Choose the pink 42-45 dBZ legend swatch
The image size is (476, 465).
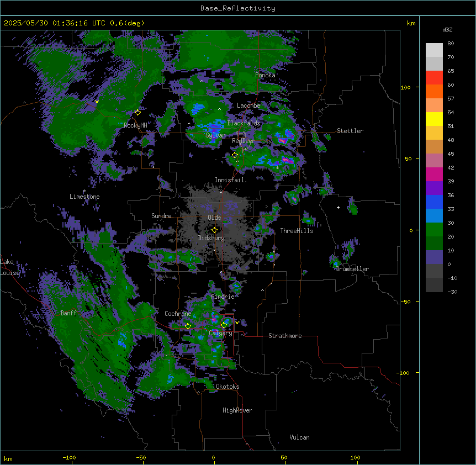tap(434, 161)
